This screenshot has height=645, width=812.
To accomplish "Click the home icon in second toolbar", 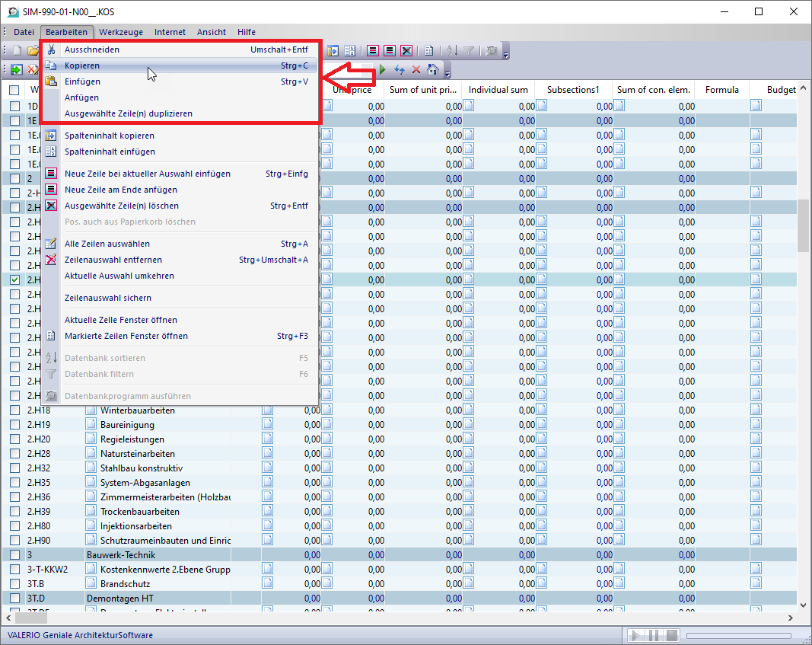I will click(x=433, y=69).
